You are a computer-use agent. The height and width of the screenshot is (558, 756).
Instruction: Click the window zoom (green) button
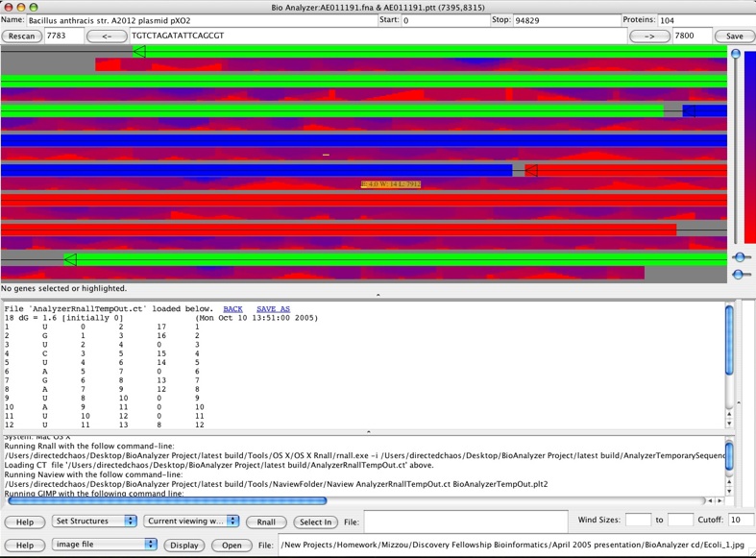[34, 7]
